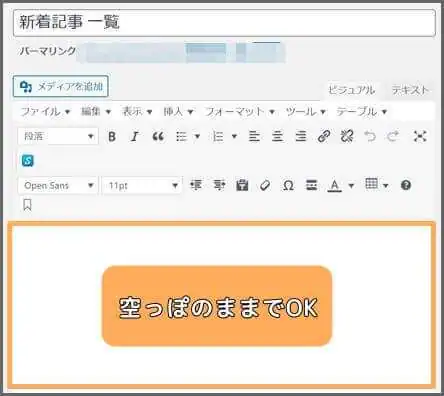The height and width of the screenshot is (396, 444).
Task: Click the remove link icon
Action: (x=347, y=136)
